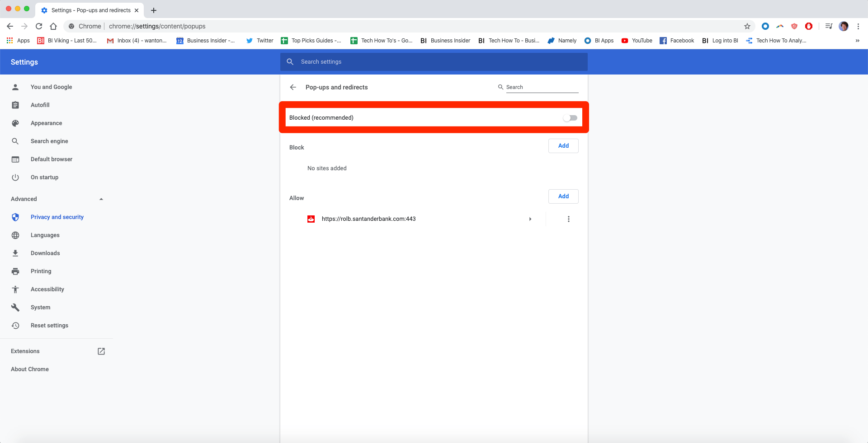Click the multicolor arc extension icon
Screen dimensions: 868x443
(780, 26)
